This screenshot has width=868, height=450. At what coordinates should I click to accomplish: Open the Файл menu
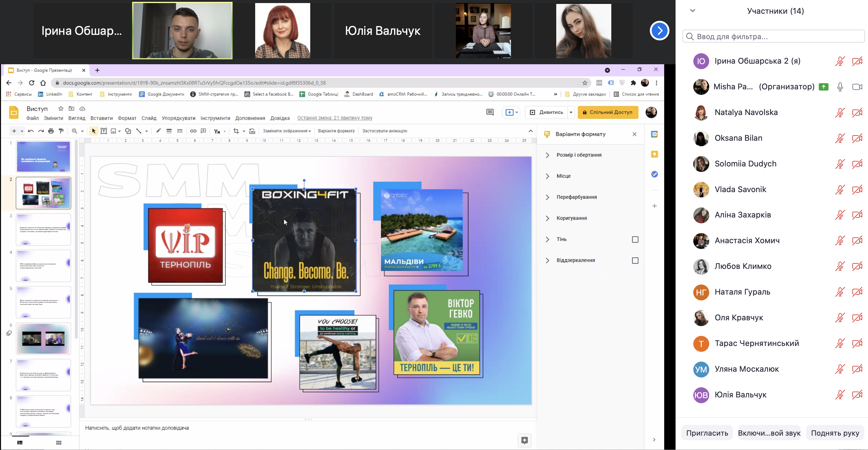pyautogui.click(x=32, y=118)
